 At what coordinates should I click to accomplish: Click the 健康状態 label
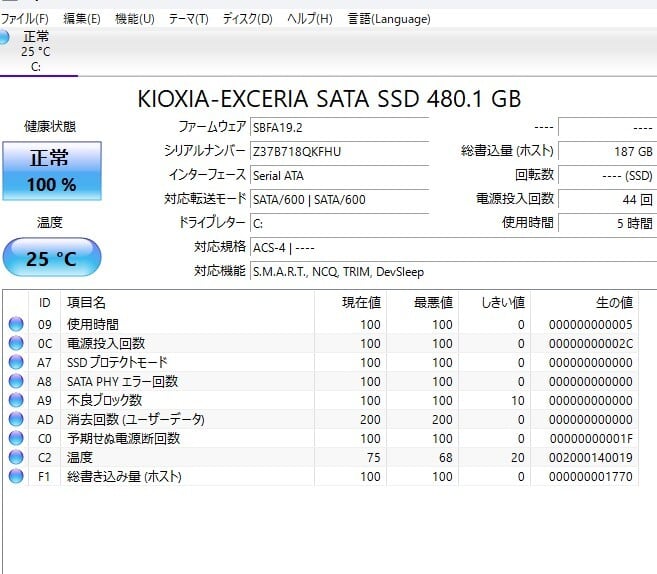click(x=50, y=126)
